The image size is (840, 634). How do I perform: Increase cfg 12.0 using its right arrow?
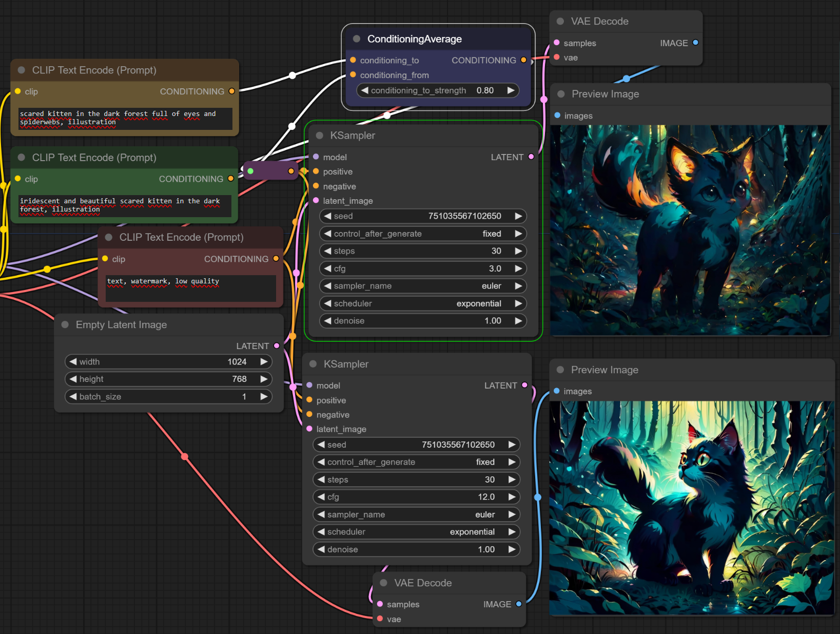coord(512,497)
